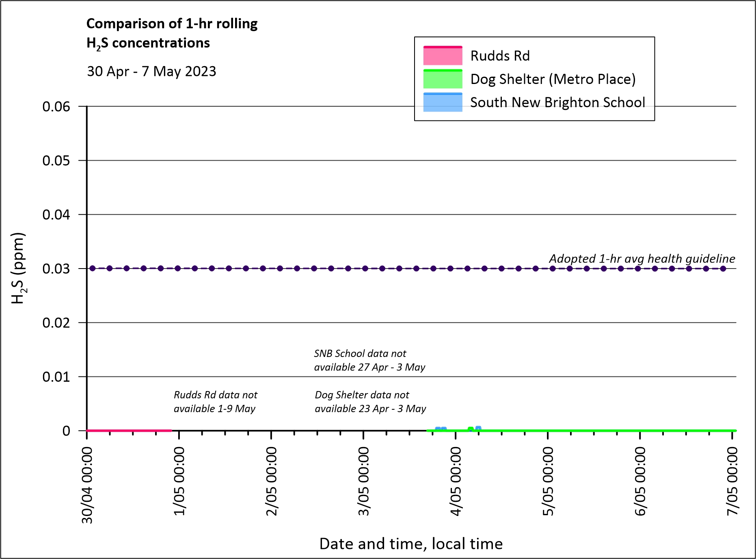Image resolution: width=756 pixels, height=559 pixels.
Task: Click the 4/05 00:00 x-axis tick label
Action: 456,481
